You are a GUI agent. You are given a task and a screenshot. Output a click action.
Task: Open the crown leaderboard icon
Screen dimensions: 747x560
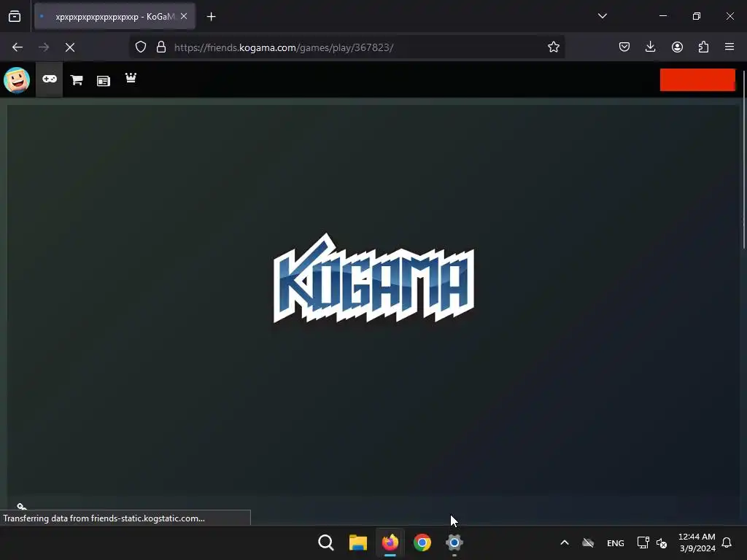pos(131,77)
